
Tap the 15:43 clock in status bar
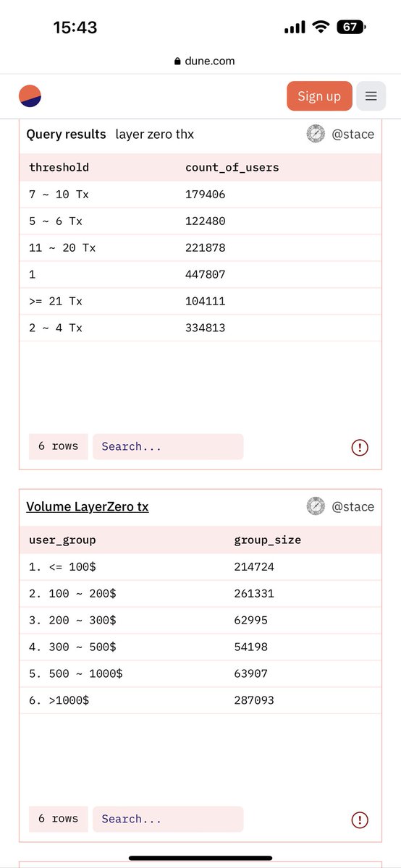[x=75, y=27]
